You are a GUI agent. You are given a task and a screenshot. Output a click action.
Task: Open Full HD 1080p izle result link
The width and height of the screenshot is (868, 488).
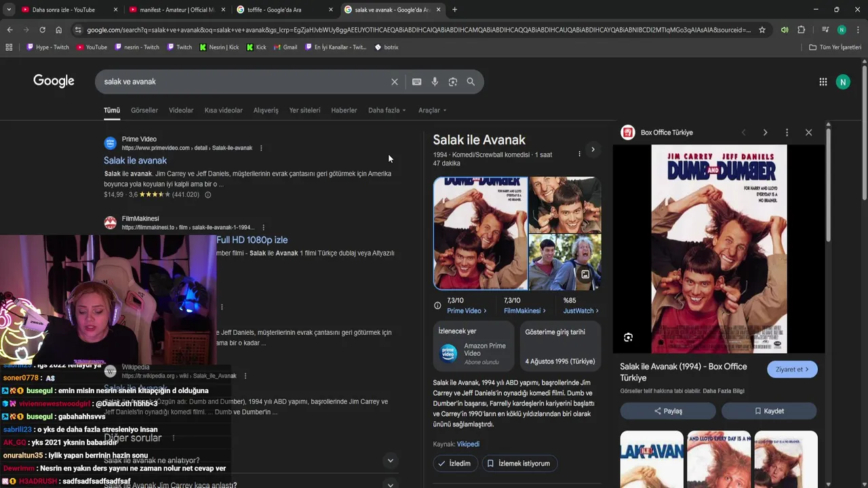pos(252,240)
